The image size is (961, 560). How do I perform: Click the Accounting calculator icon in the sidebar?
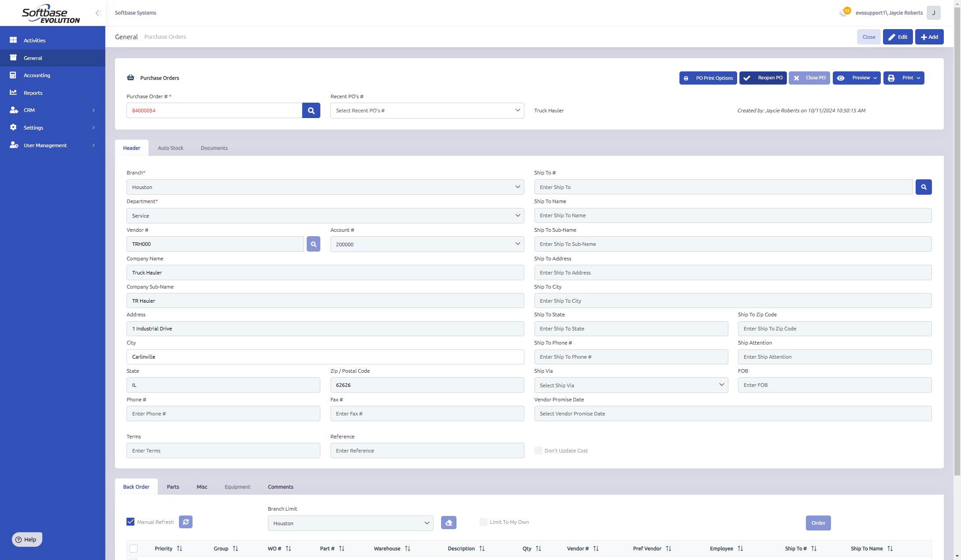[13, 75]
